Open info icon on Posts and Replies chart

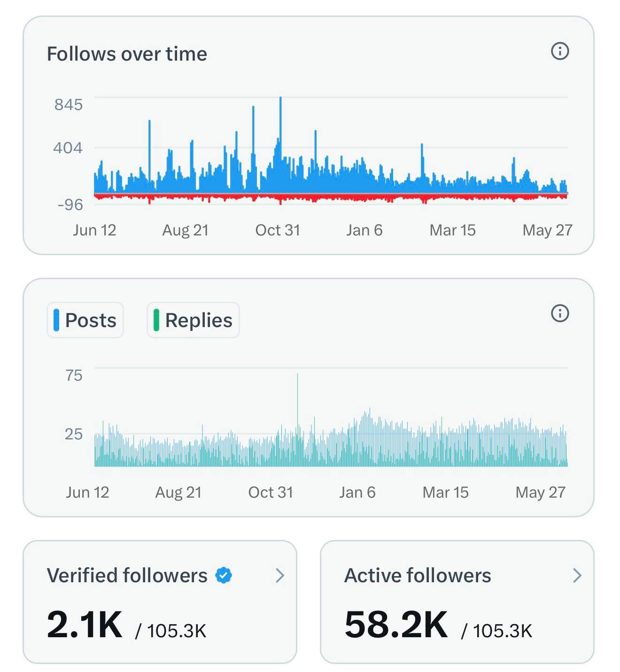[x=559, y=313]
